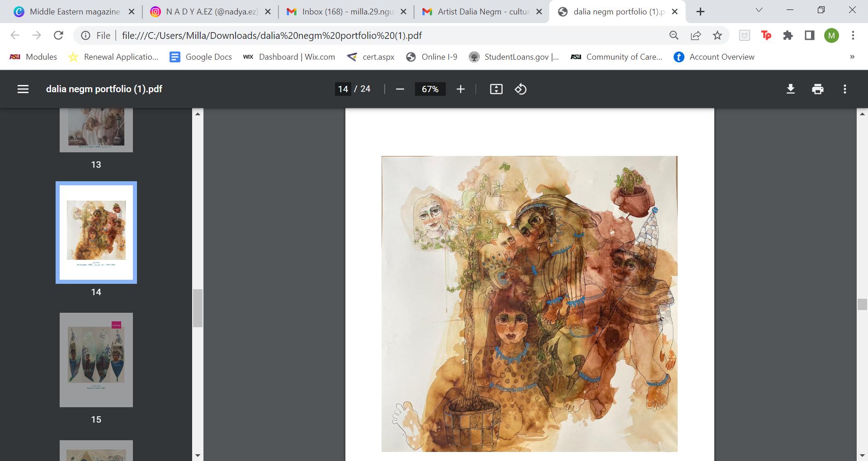868x461 pixels.
Task: Click the address bar URL
Action: [272, 35]
